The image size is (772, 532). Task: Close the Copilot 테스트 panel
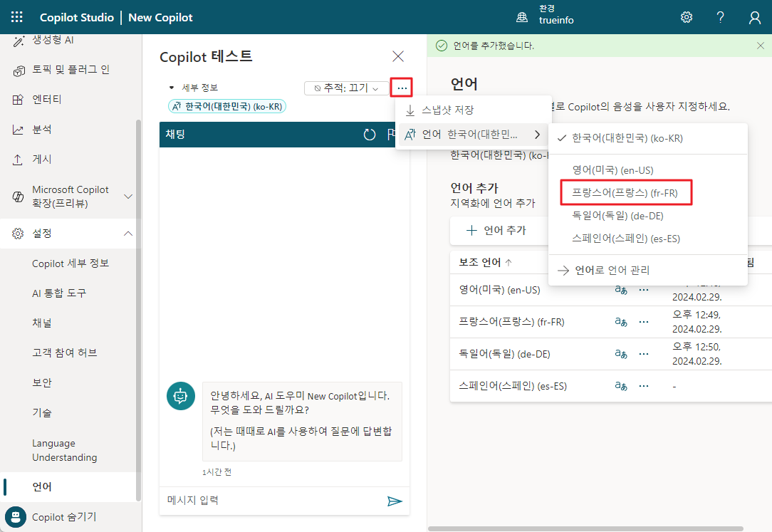point(398,56)
